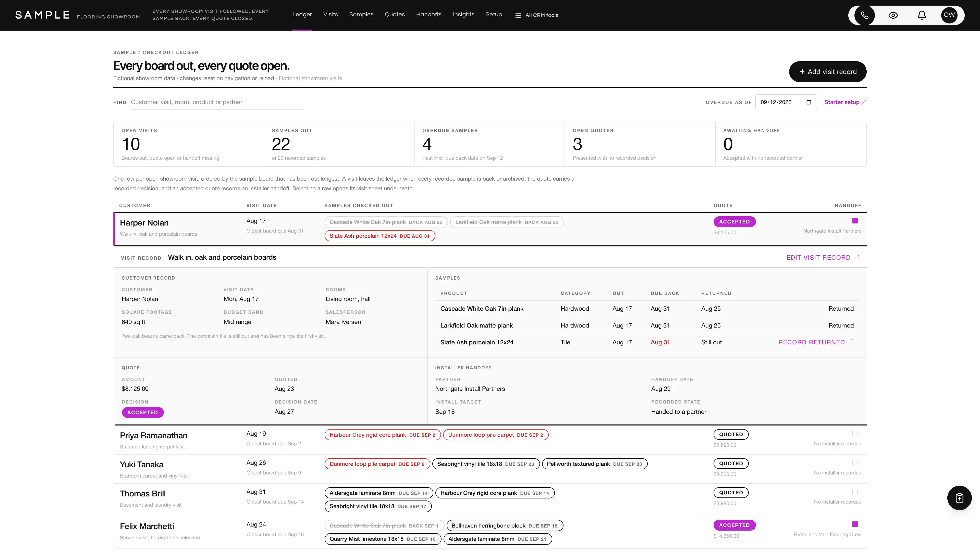Toggle Felix Marchetti handoff checkbox
Screen dimensions: 980x551
point(855,524)
